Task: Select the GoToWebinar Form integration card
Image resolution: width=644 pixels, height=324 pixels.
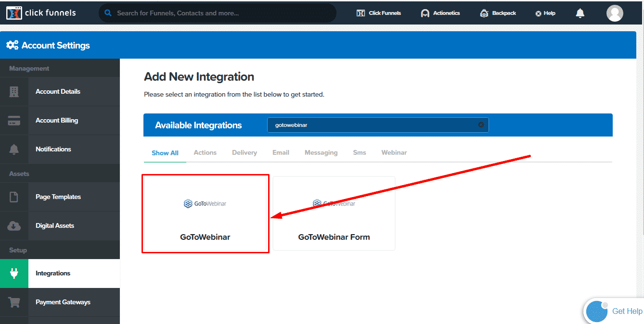Action: coord(334,213)
